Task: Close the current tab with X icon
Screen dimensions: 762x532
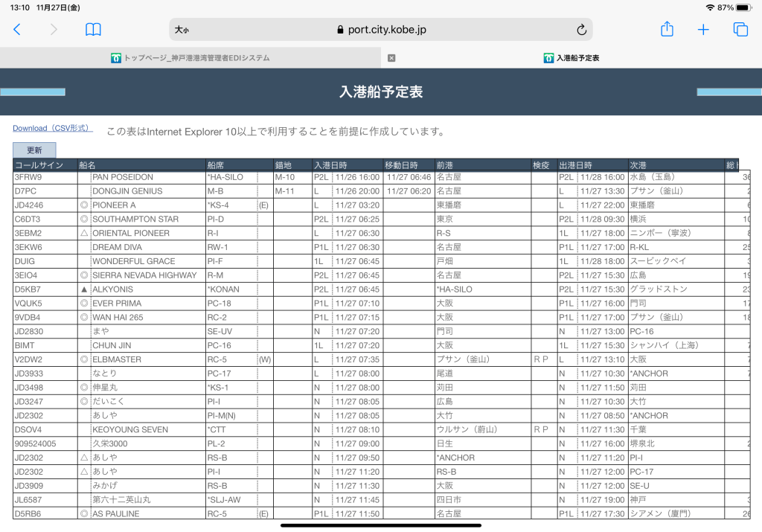Action: tap(391, 58)
